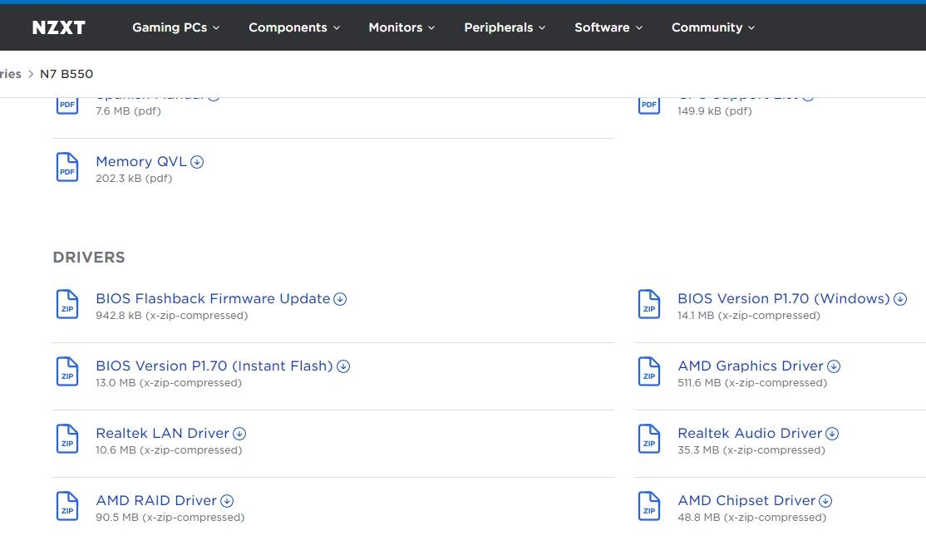Open the Peripherals menu

(x=505, y=27)
